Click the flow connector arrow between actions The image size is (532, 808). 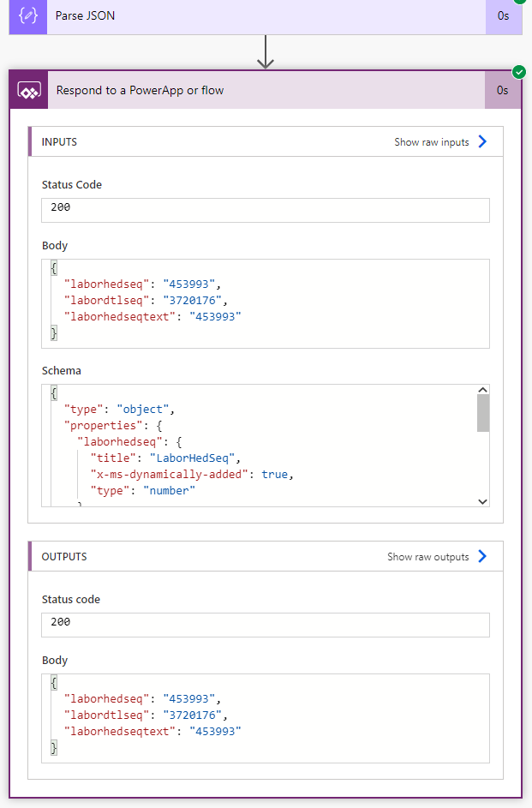click(266, 52)
